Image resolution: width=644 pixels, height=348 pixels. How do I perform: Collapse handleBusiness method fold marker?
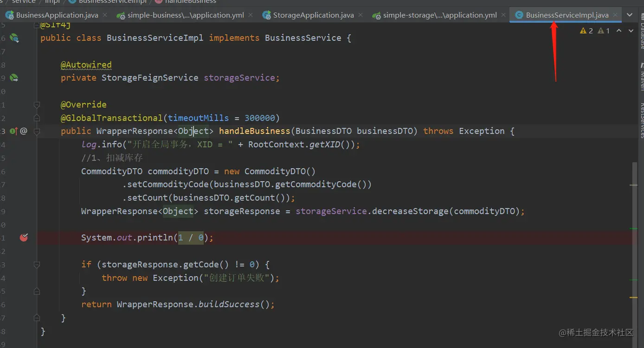coord(37,131)
